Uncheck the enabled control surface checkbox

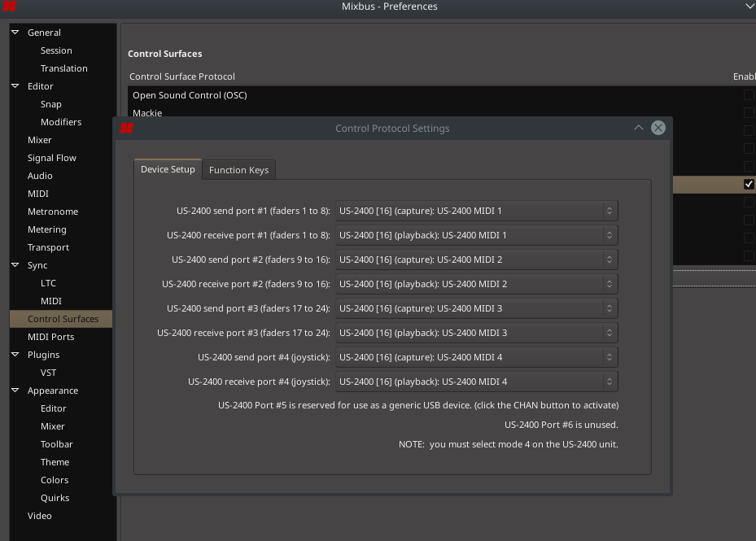point(748,185)
